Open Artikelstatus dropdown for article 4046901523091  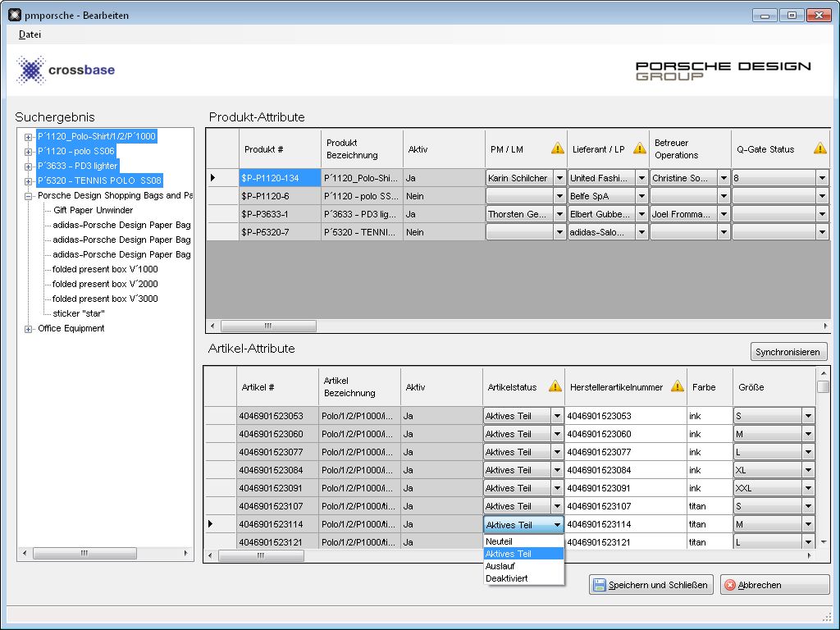tap(557, 488)
